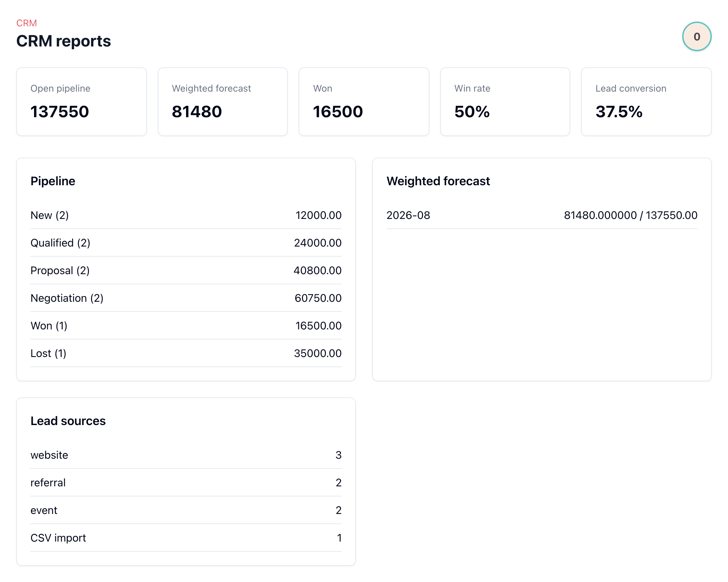
Task: Click the circular 0 counter badge
Action: 697,36
